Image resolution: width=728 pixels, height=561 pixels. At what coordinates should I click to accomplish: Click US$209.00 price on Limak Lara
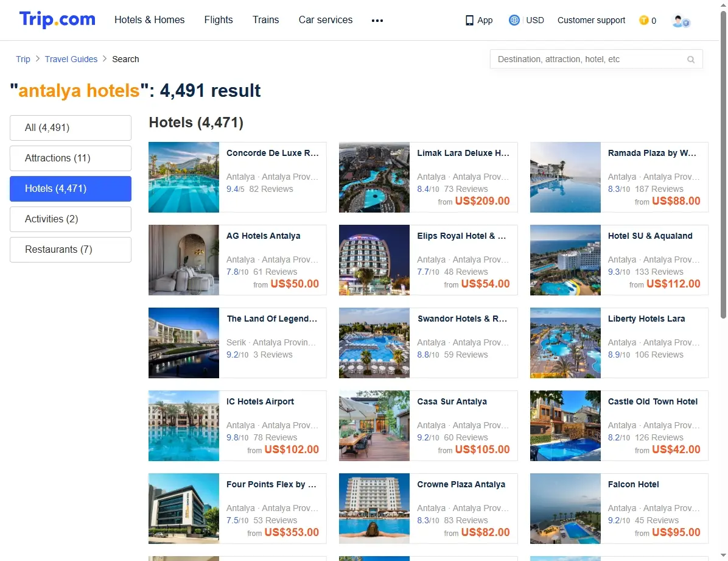[483, 201]
